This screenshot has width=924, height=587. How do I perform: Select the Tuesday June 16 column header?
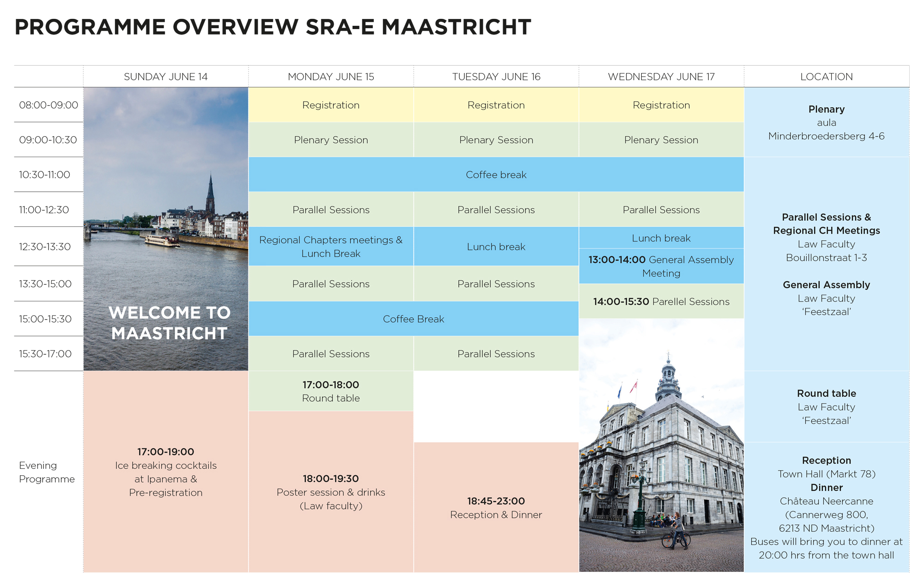click(x=496, y=77)
